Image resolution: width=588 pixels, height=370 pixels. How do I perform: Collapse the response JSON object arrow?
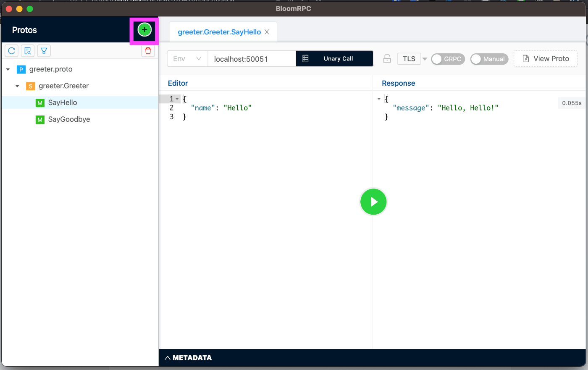379,99
